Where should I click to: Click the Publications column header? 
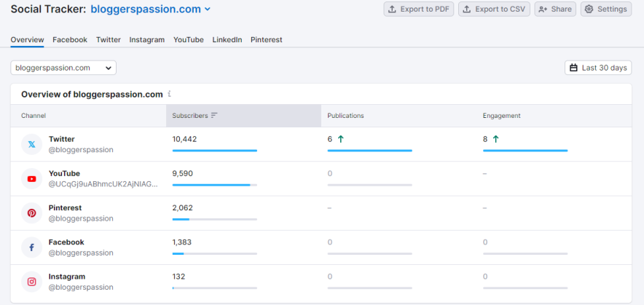345,116
